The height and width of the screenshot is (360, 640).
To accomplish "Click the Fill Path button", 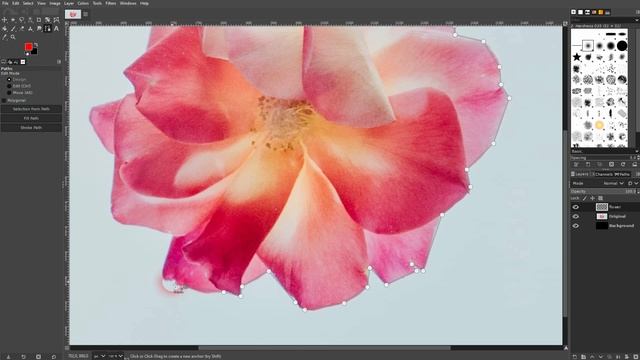I will (31, 118).
